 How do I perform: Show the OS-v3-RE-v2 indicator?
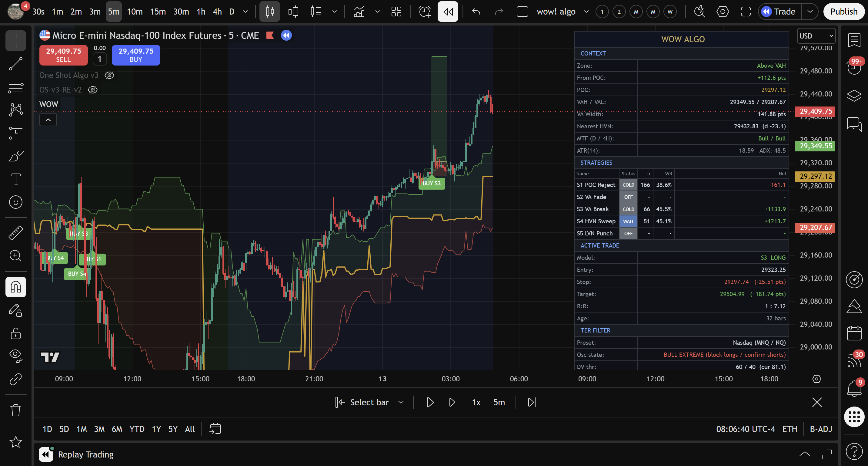tap(93, 90)
